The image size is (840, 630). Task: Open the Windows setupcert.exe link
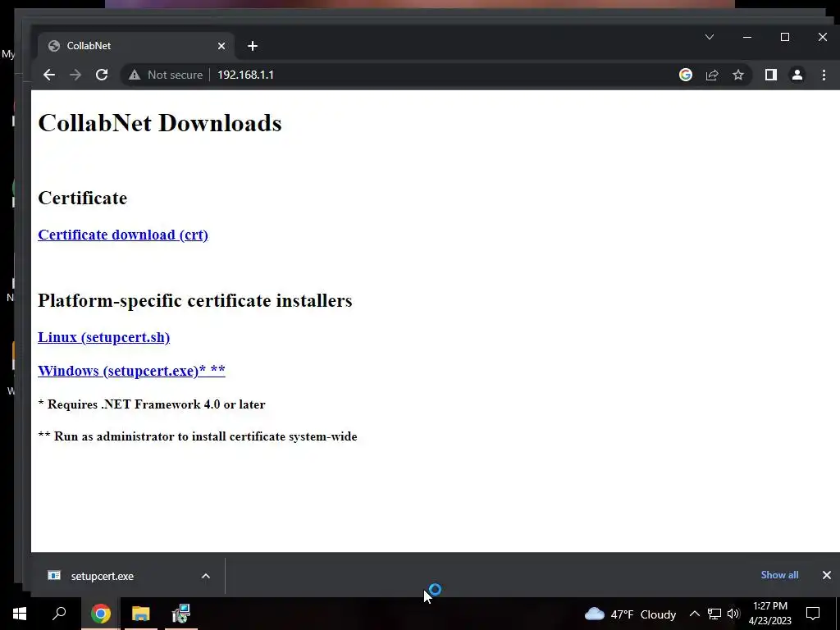tap(131, 371)
